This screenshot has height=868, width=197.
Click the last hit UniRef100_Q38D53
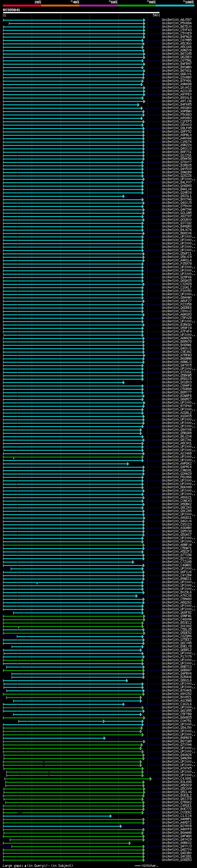(176, 860)
